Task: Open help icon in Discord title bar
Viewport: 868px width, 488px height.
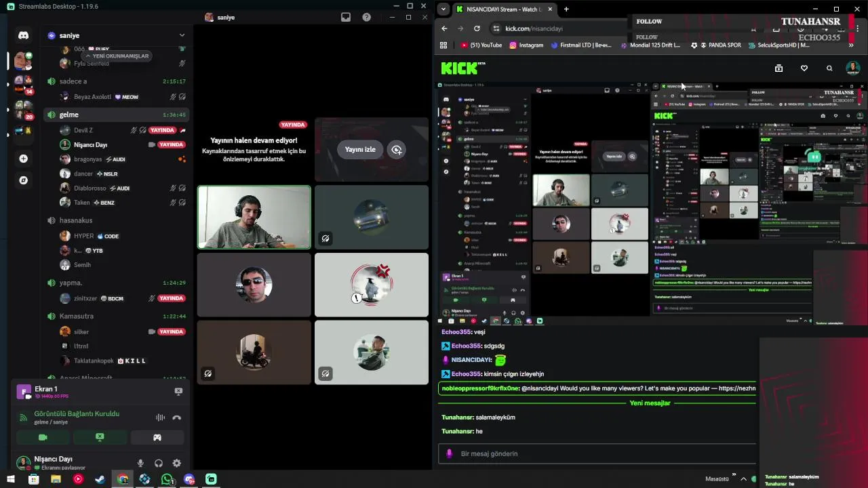Action: [x=367, y=18]
